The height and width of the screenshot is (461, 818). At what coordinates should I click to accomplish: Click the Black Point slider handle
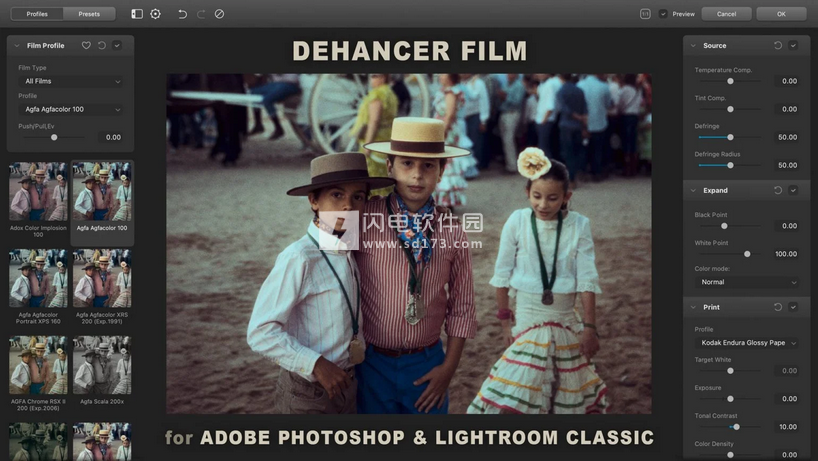click(724, 226)
